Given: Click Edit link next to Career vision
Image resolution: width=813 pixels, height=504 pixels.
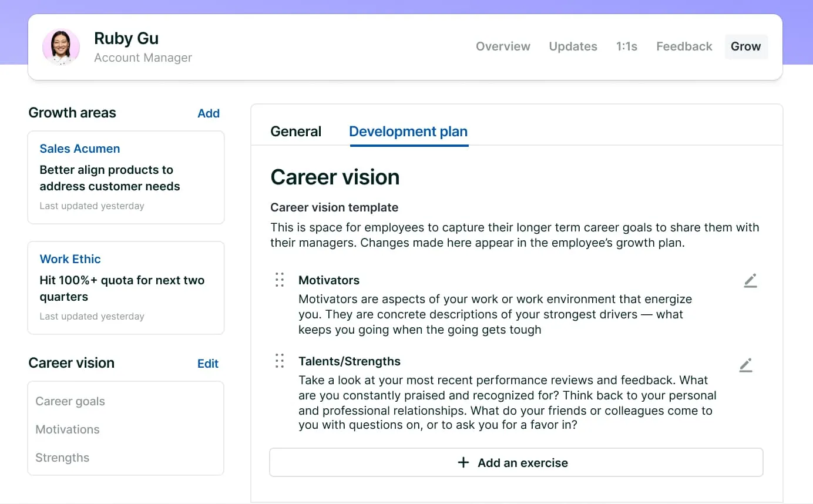Looking at the screenshot, I should 208,364.
